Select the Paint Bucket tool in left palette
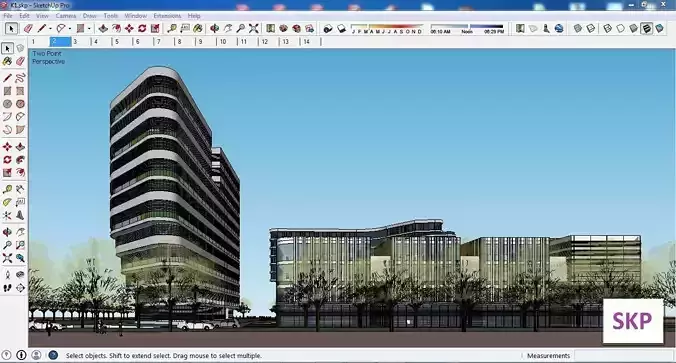This screenshot has height=363, width=676. 7,61
